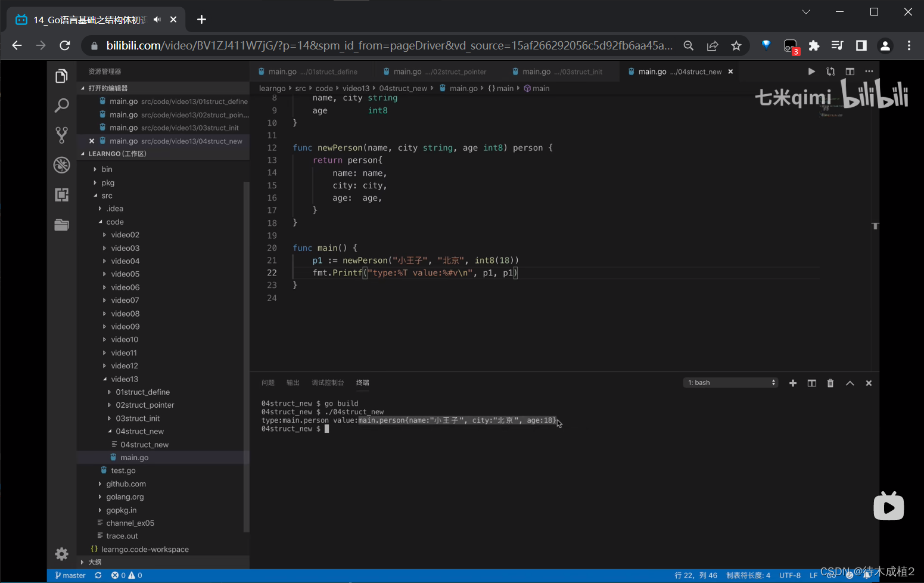Open the Chrome profile avatar
The height and width of the screenshot is (583, 924).
coord(885,45)
